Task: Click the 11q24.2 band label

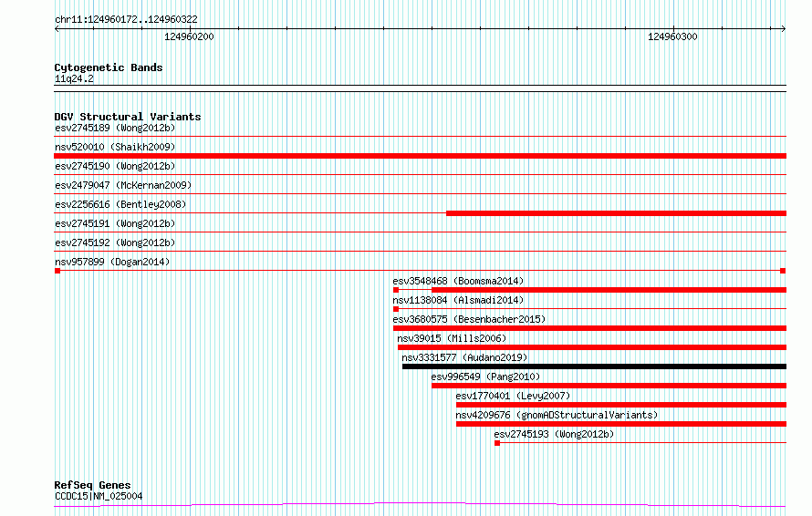Action: [74, 78]
